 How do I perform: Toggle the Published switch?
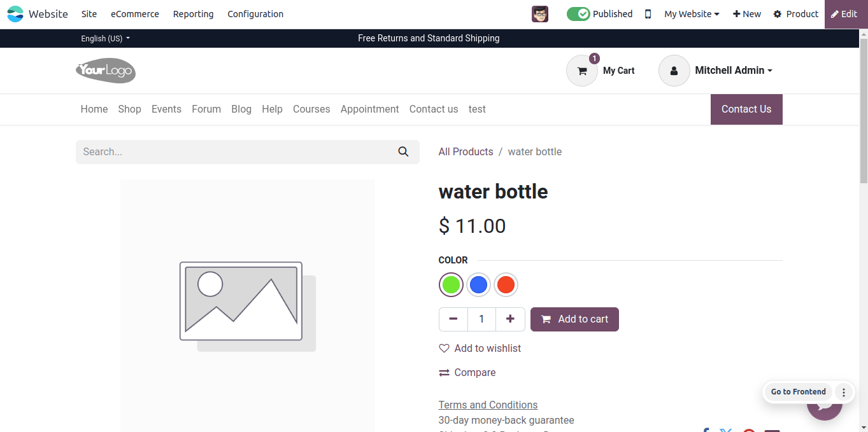pyautogui.click(x=578, y=14)
